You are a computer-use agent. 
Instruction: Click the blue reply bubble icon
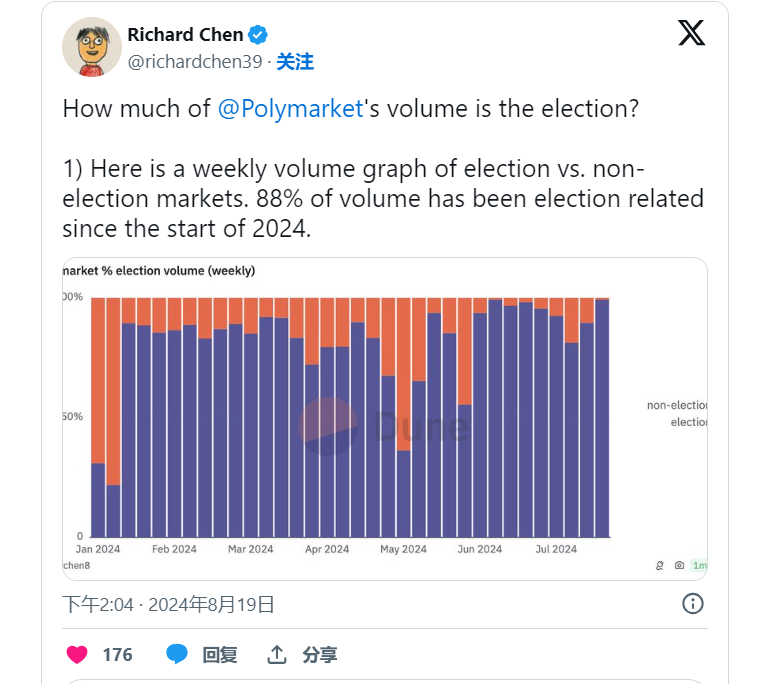pyautogui.click(x=177, y=655)
